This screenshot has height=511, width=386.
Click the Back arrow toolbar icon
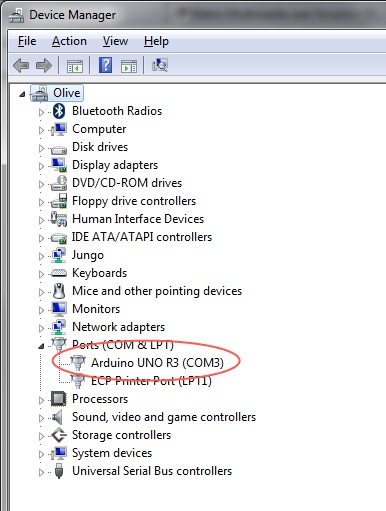point(21,65)
